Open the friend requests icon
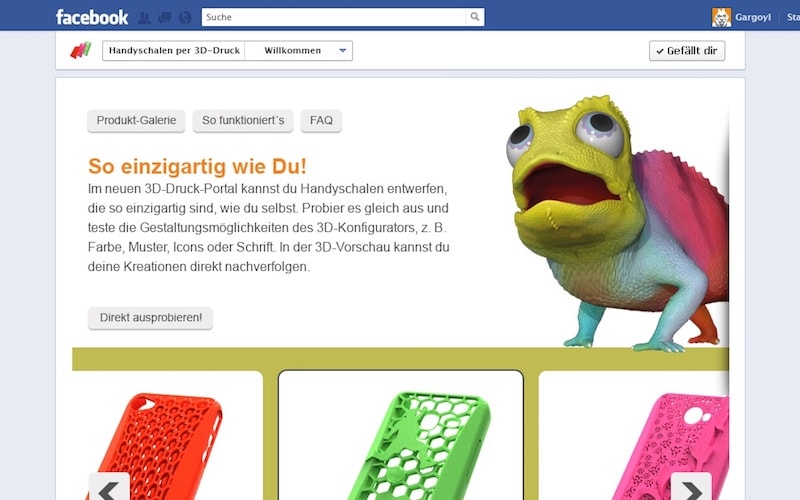The height and width of the screenshot is (500, 800). click(x=144, y=18)
